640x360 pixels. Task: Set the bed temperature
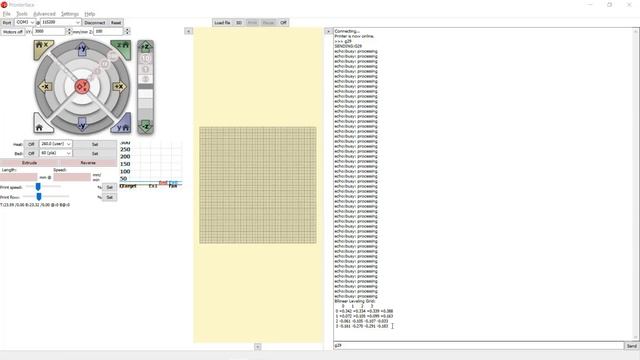(95, 153)
